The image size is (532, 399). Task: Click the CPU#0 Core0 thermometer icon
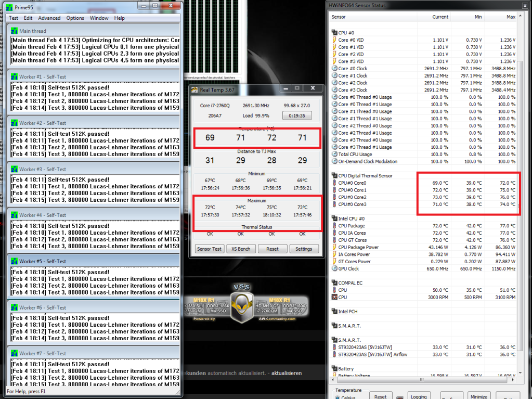[x=334, y=183]
